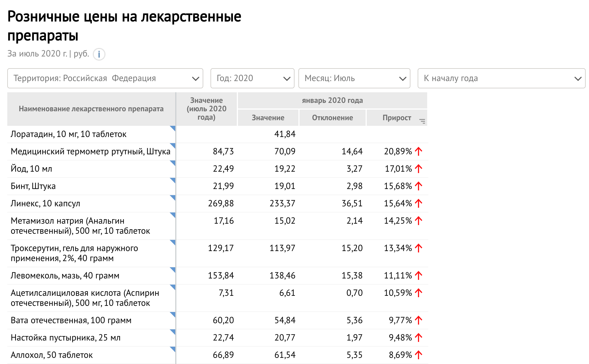
Task: Click the blue corner marker on the Бинт row
Action: 173,180
